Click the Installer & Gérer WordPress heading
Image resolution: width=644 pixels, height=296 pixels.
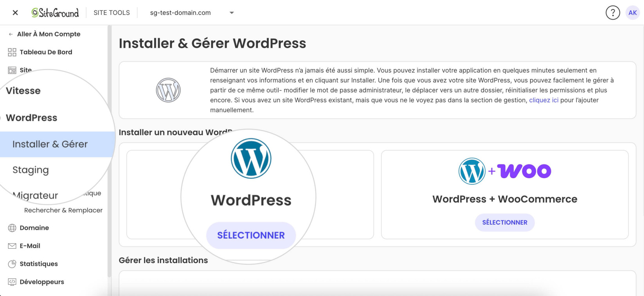[x=212, y=43]
